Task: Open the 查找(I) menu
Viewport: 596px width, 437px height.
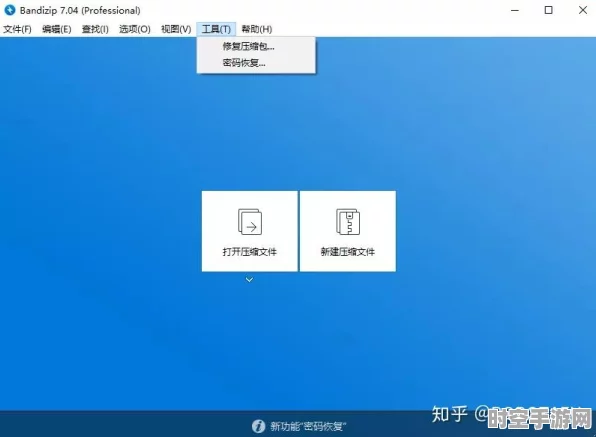Action: pyautogui.click(x=95, y=29)
